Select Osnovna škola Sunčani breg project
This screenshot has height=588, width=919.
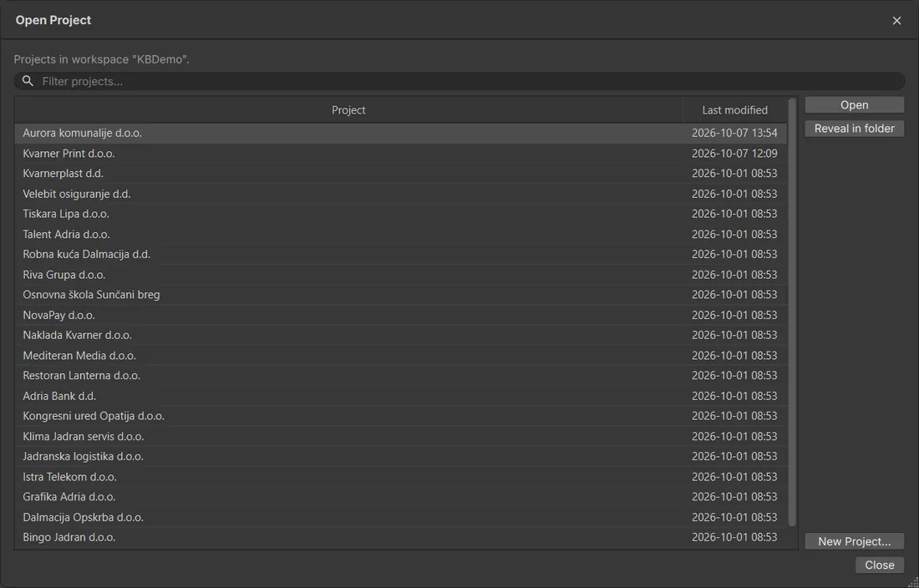(401, 295)
